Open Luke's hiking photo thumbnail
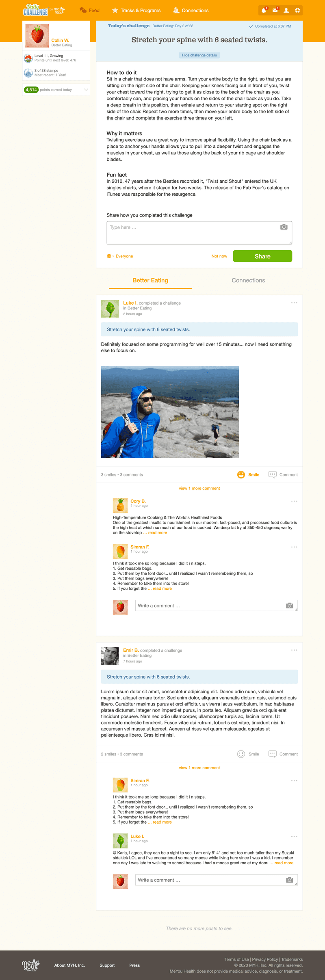Screen dimensions: 325x980 pos(170,412)
